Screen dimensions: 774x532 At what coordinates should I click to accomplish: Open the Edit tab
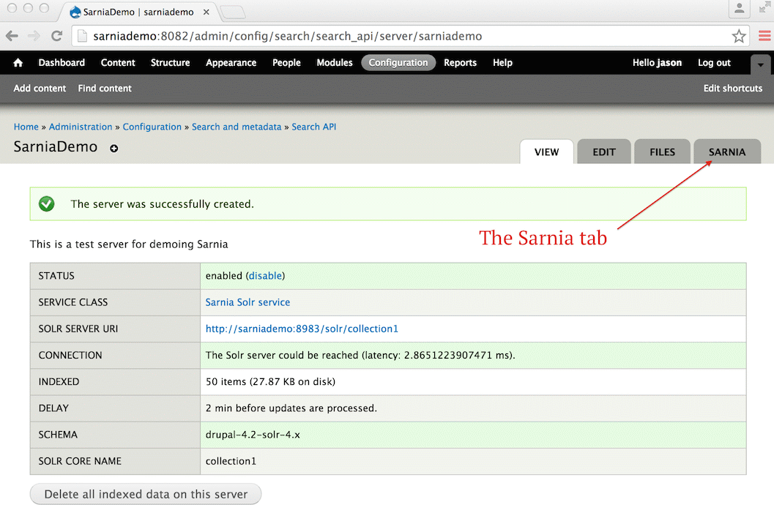coord(603,152)
